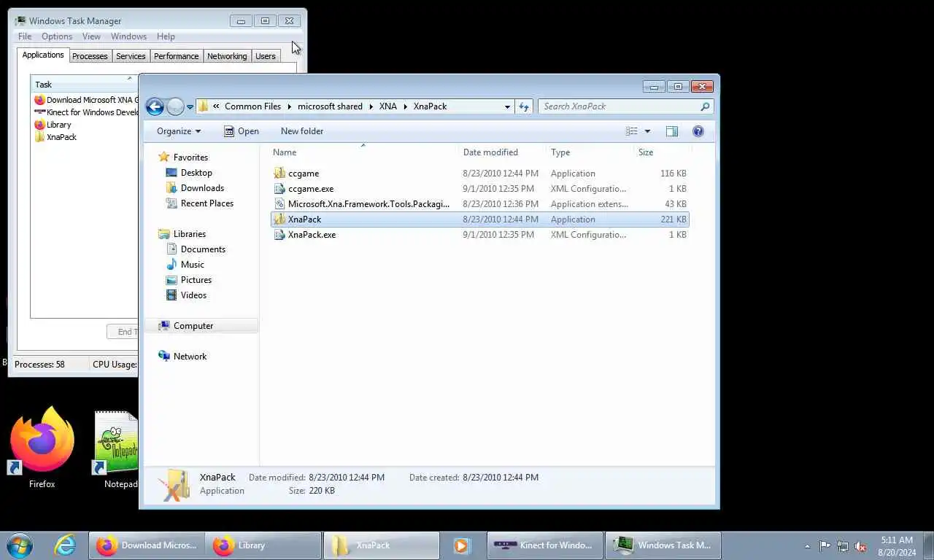Click the New folder button

(x=302, y=131)
